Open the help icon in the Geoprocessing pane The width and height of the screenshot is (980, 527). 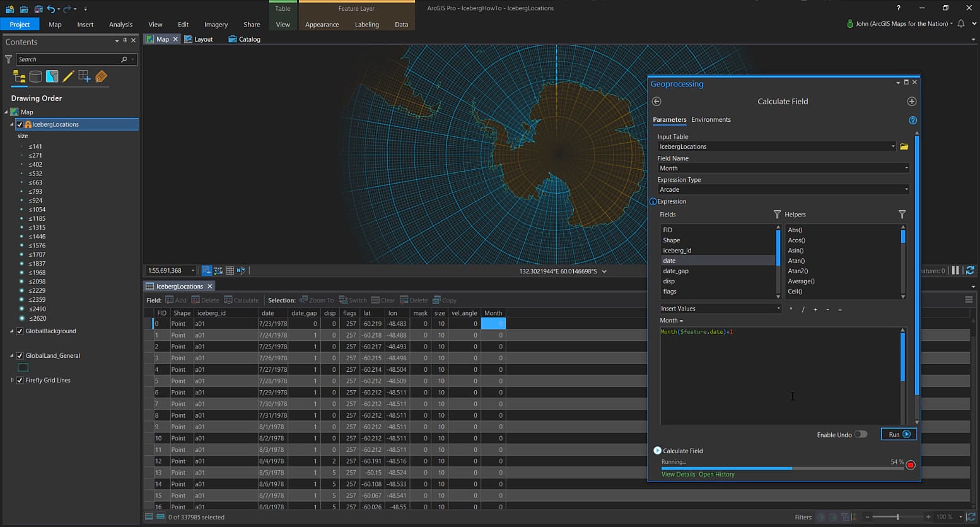click(x=912, y=120)
